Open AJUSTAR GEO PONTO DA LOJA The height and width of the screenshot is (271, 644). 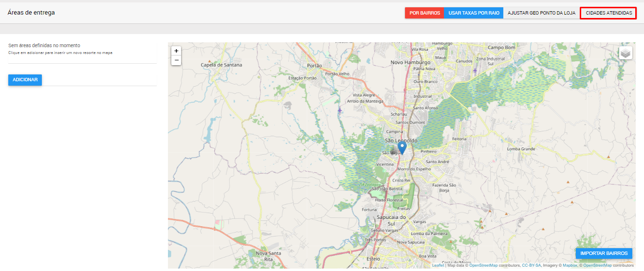[x=541, y=13]
